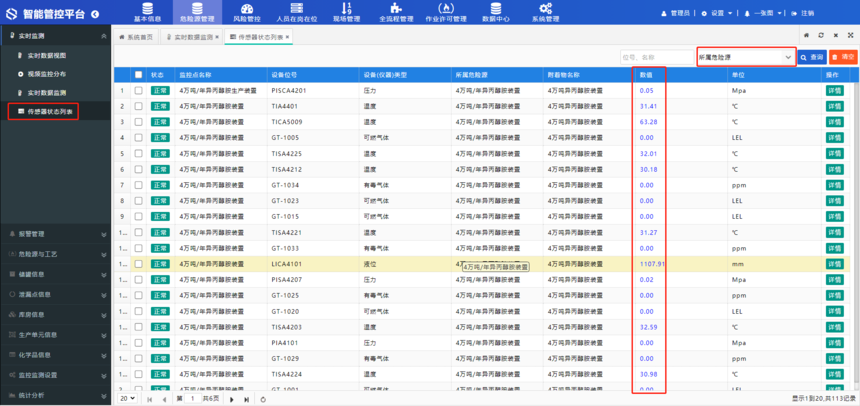
Task: Open the 所属危险源 dropdown filter
Action: 745,57
